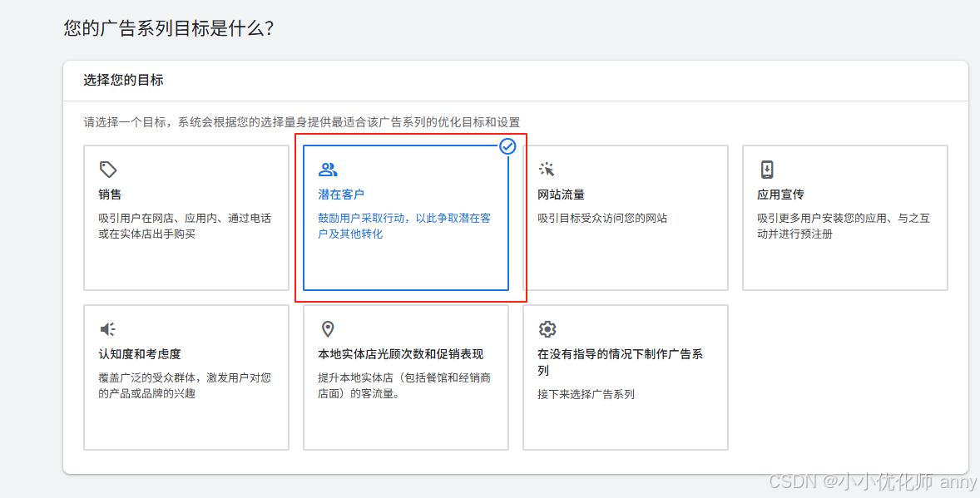Click the description 接下来选择广告系列
This screenshot has width=980, height=498.
point(587,394)
